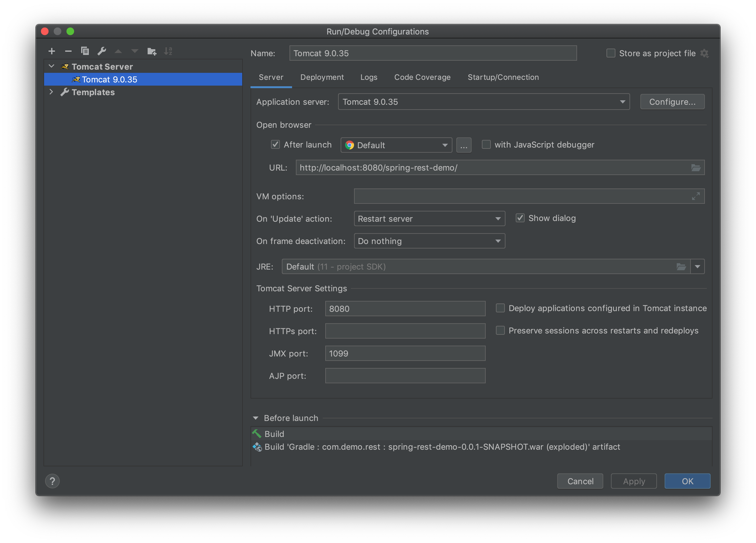Select the Tomcat Server group label
This screenshot has height=543, width=756.
tap(102, 67)
